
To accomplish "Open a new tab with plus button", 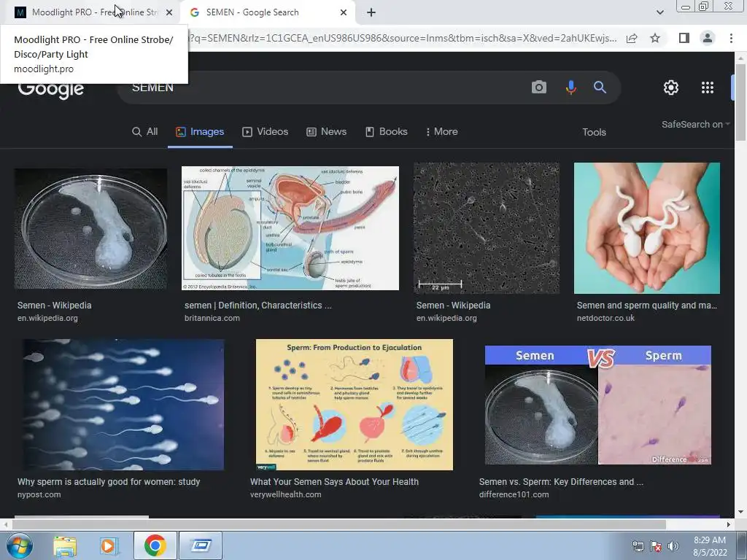I will click(x=371, y=12).
